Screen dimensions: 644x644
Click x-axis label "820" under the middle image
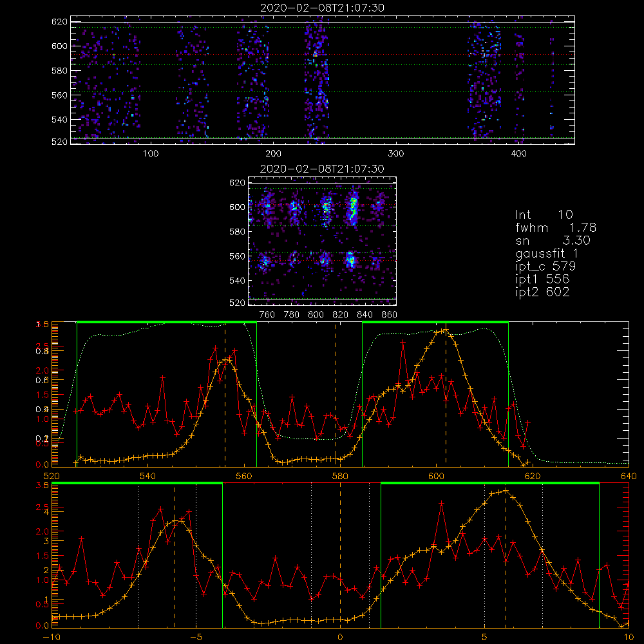pos(341,315)
